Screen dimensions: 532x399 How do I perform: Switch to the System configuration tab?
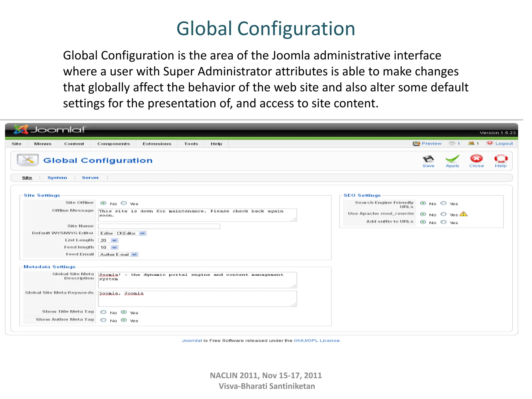[57, 178]
